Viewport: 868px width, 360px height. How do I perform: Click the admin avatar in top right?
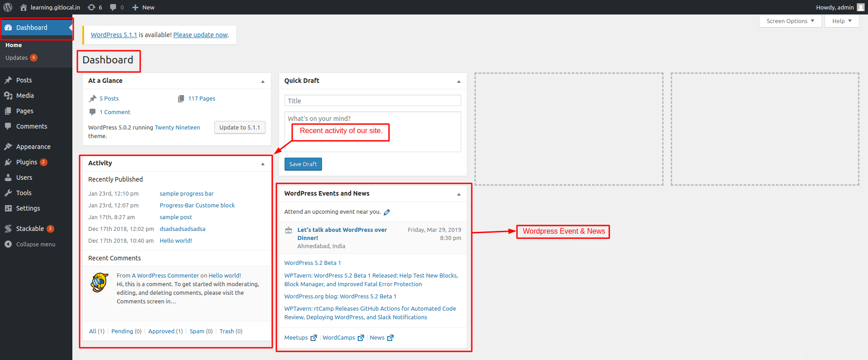(x=861, y=7)
